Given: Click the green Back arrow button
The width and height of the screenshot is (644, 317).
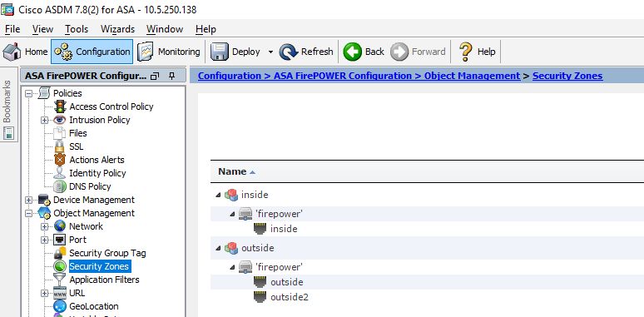Looking at the screenshot, I should pos(353,52).
